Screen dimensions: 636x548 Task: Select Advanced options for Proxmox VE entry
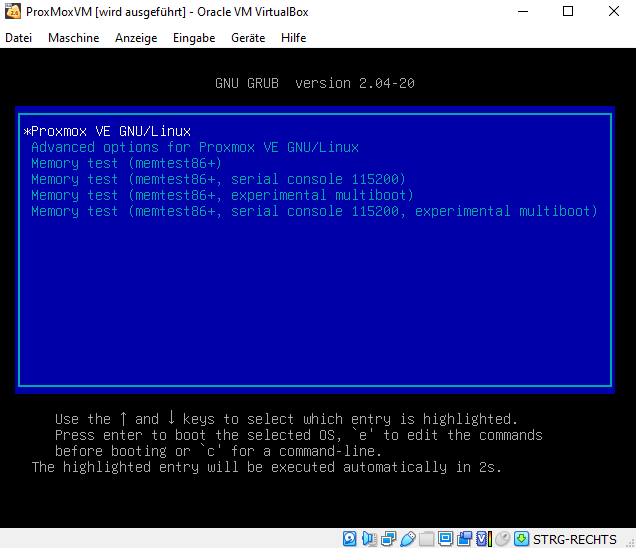tap(315, 147)
